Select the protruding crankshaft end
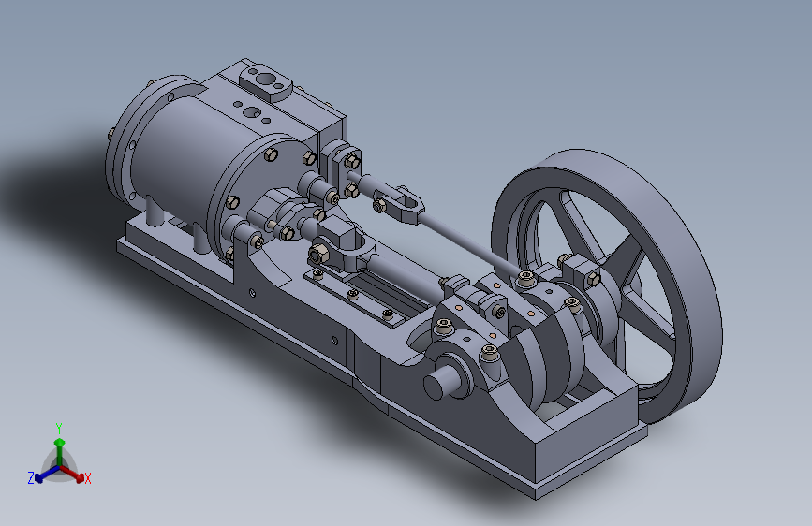The height and width of the screenshot is (526, 812). pyautogui.click(x=441, y=383)
